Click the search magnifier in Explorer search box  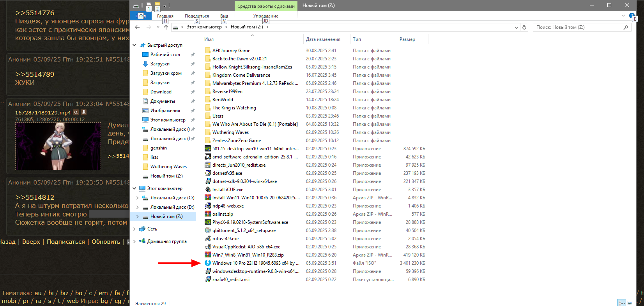pos(626,27)
